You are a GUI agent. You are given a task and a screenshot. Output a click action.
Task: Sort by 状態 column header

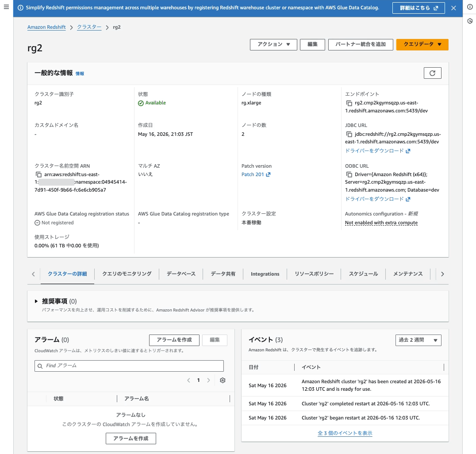58,398
